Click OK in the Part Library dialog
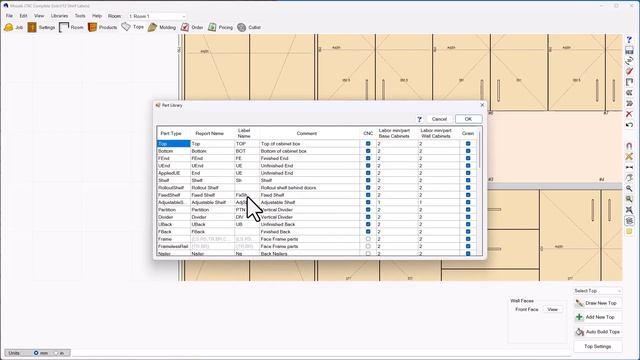 [x=468, y=119]
